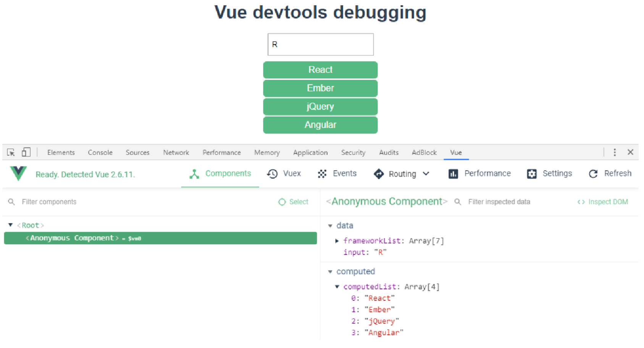The width and height of the screenshot is (644, 348).
Task: Click the 0: "React" entry
Action: click(373, 298)
